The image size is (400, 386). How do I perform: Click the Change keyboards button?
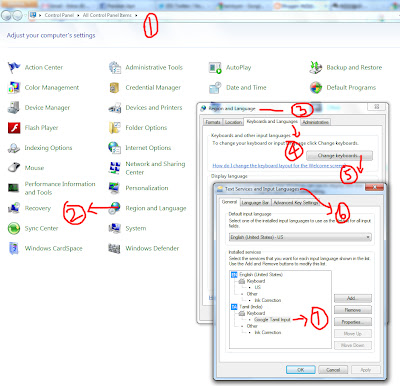click(x=339, y=156)
